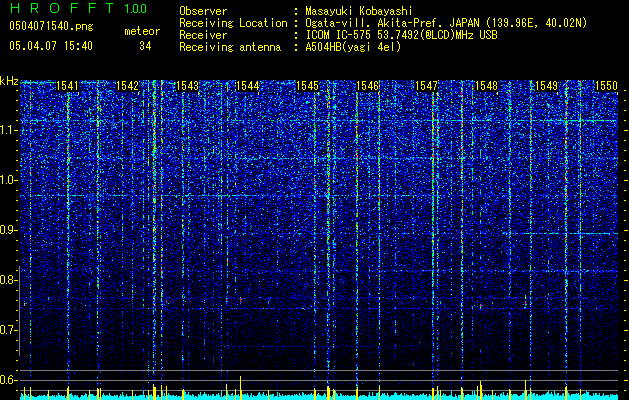Click time marker 1547
Viewport: 629px width, 400px height.
426,86
